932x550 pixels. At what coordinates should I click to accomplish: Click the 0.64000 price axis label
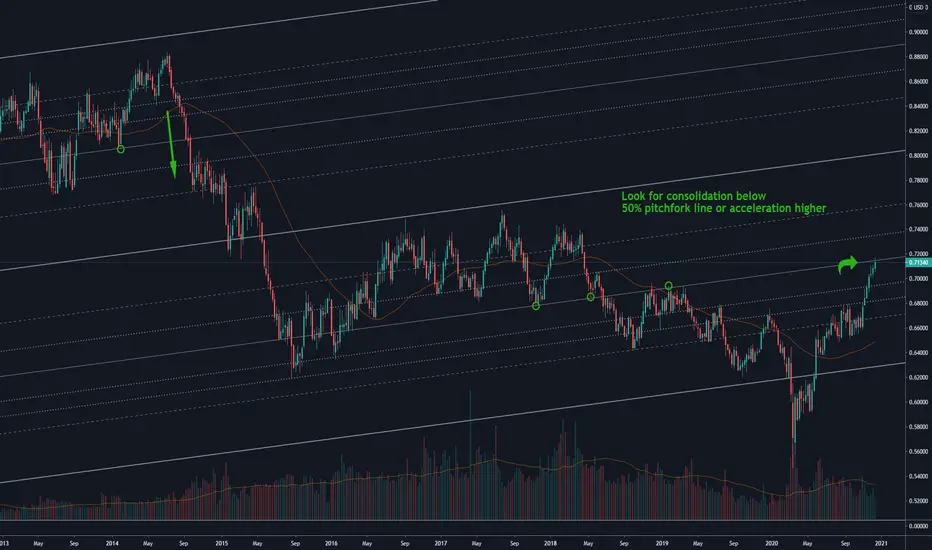(x=918, y=353)
